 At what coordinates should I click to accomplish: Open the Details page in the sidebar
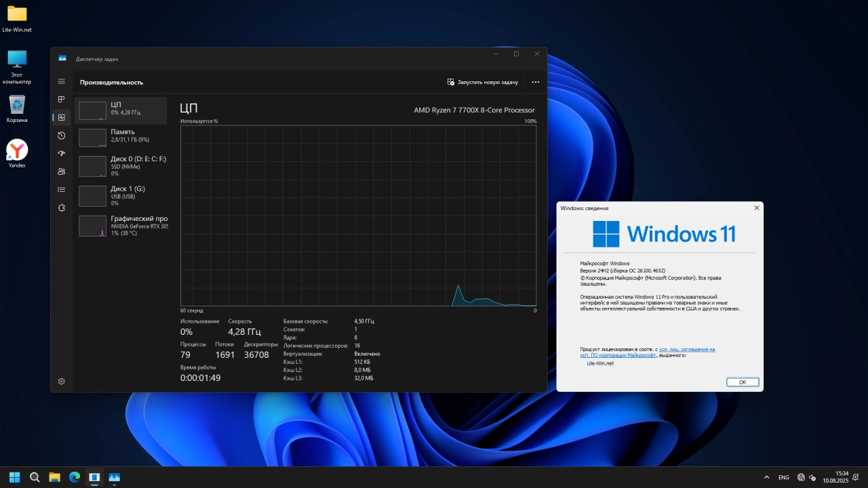[x=61, y=190]
